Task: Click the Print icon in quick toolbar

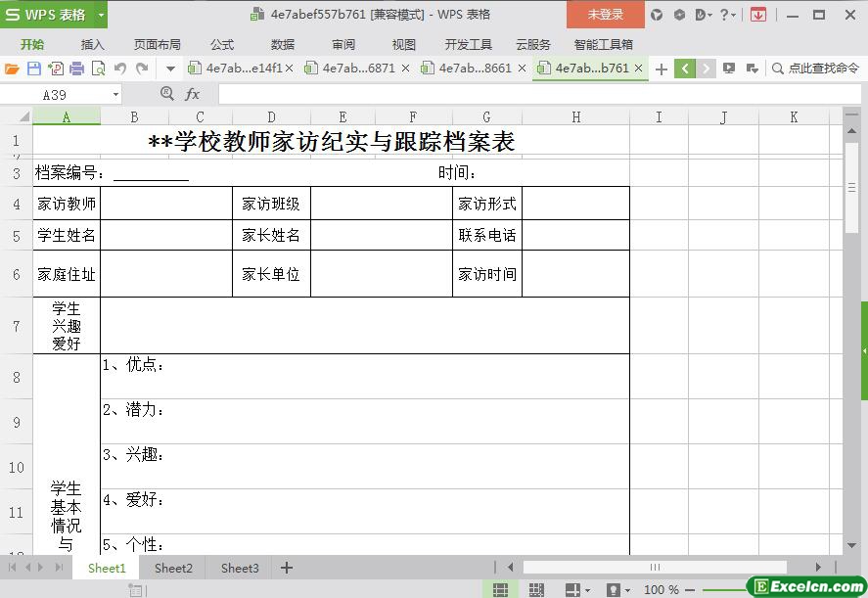Action: 75,69
